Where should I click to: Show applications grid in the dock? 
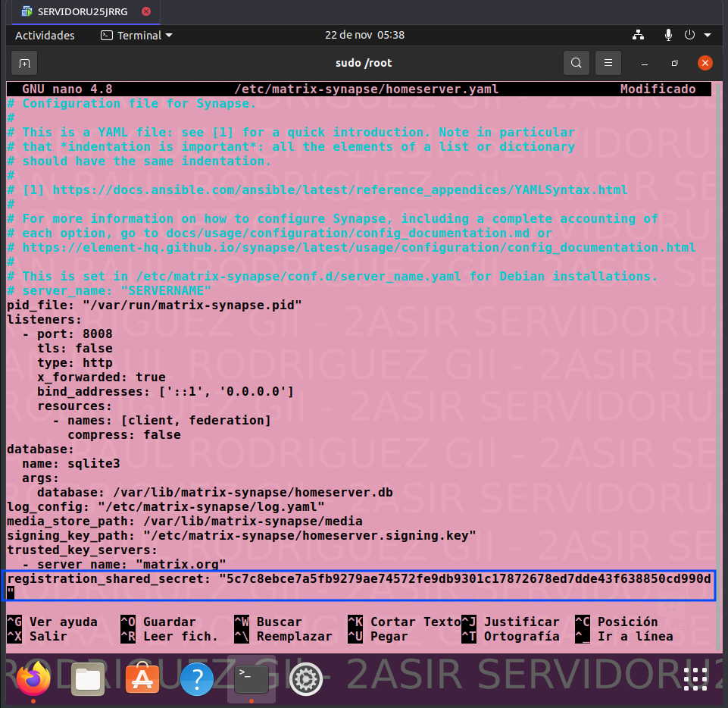click(695, 679)
